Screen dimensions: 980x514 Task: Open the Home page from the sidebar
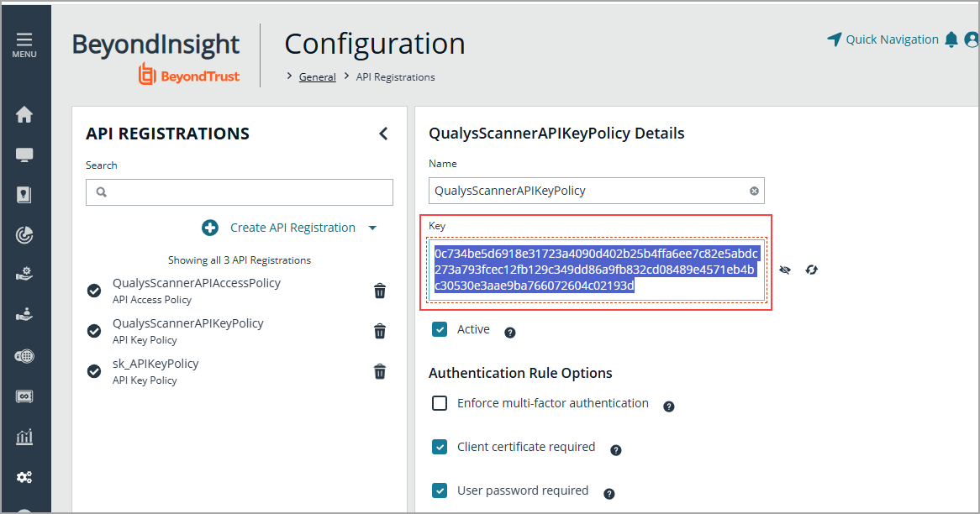tap(25, 114)
